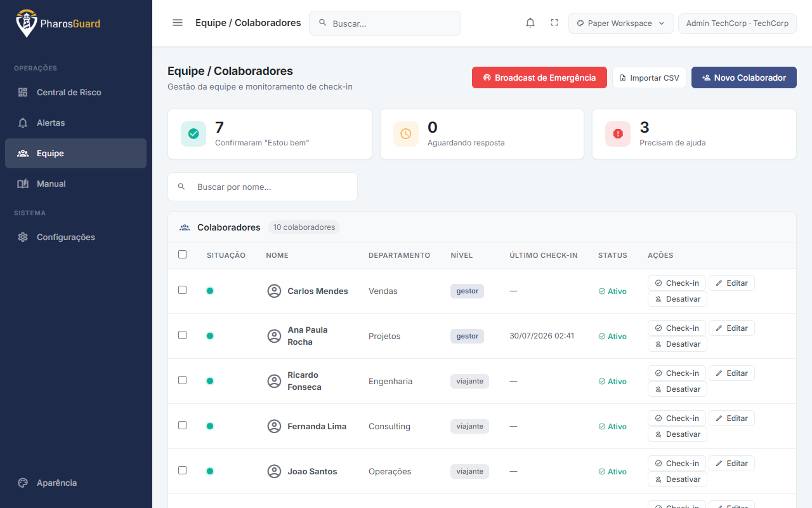The image size is (812, 508).
Task: Tick the select-all checkbox in the table header
Action: tap(183, 255)
